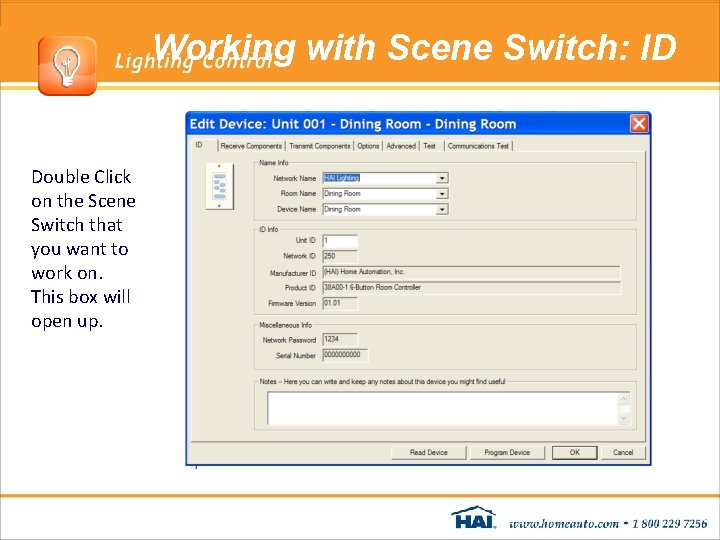
Task: Confirm with the OK button
Action: click(x=574, y=452)
